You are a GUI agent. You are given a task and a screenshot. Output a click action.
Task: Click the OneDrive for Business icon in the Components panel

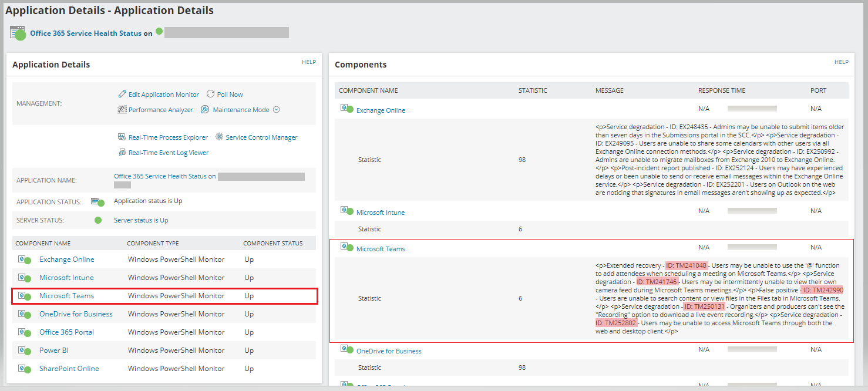point(346,349)
